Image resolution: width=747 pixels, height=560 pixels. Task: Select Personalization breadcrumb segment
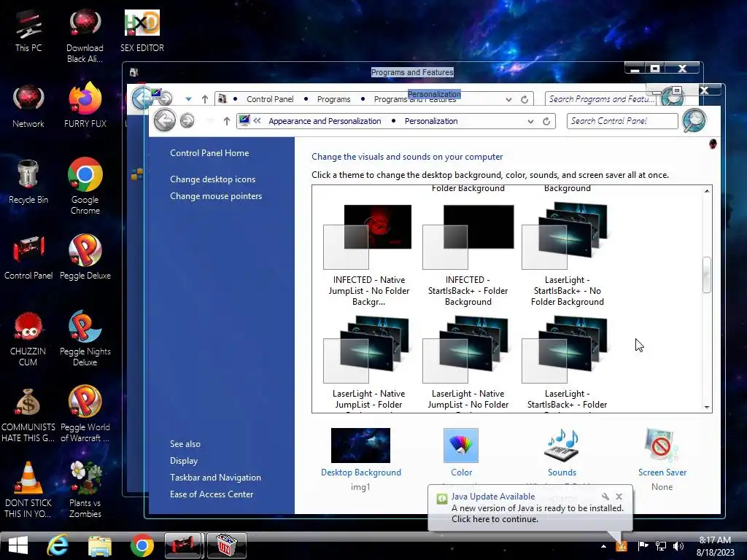[431, 121]
